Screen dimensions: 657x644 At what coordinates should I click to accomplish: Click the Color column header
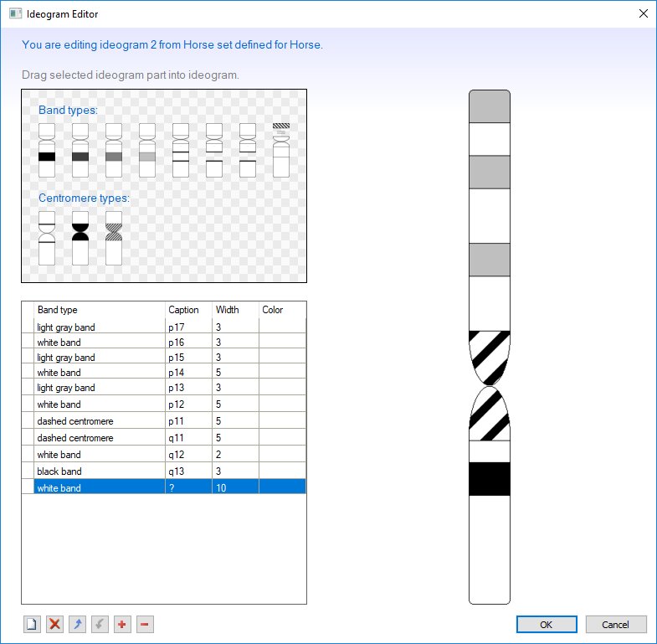pyautogui.click(x=282, y=310)
